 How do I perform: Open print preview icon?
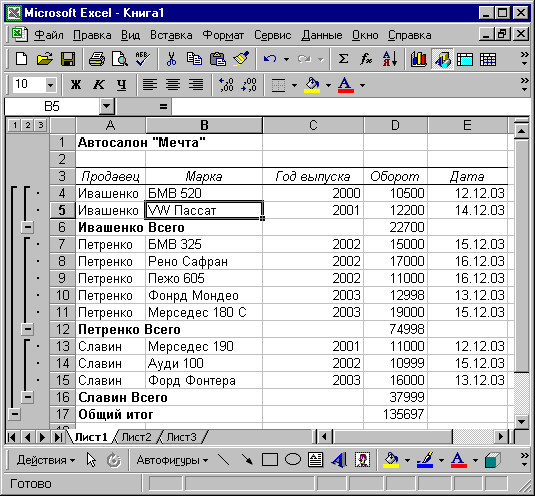(120, 59)
